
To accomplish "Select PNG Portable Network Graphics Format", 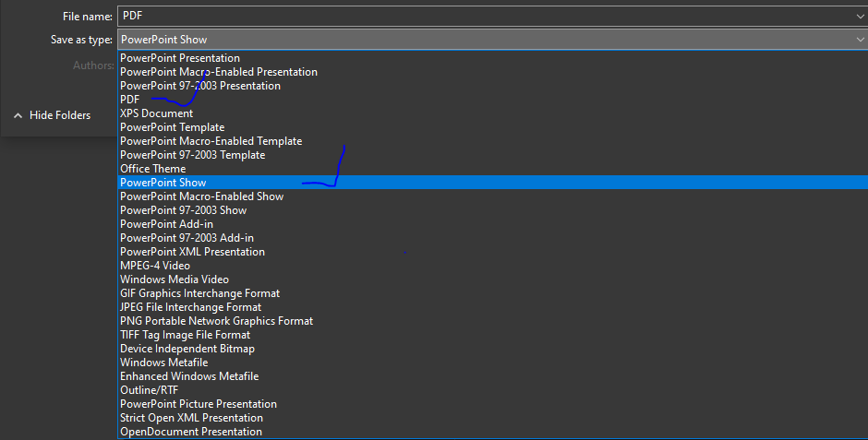I will (493, 321).
